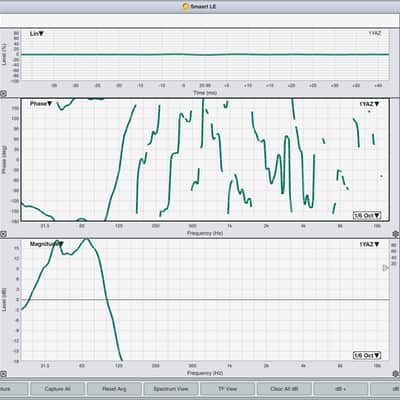Viewport: 400px width, 400px height.
Task: Click the coherence threshold triangle marker on magnitude plot
Action: 385,268
